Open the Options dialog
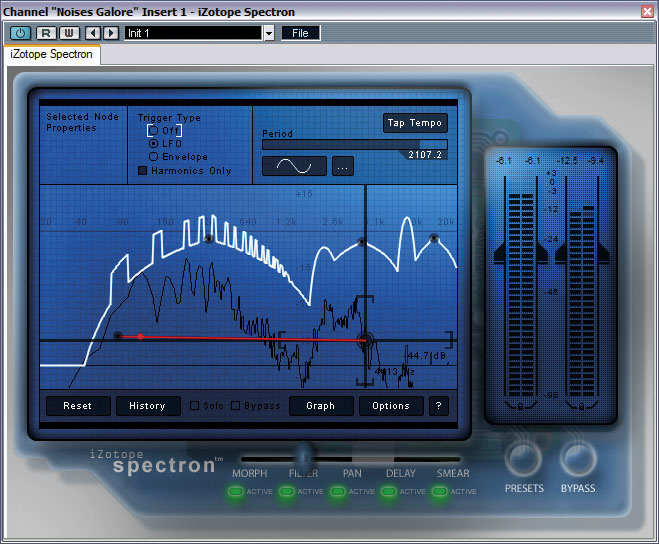Screen dimensions: 659x544 391,406
